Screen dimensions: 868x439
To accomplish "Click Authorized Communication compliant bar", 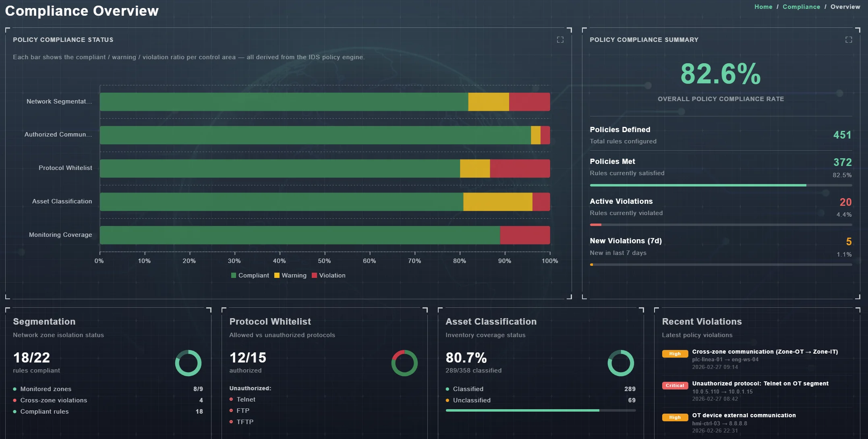I will pyautogui.click(x=315, y=135).
